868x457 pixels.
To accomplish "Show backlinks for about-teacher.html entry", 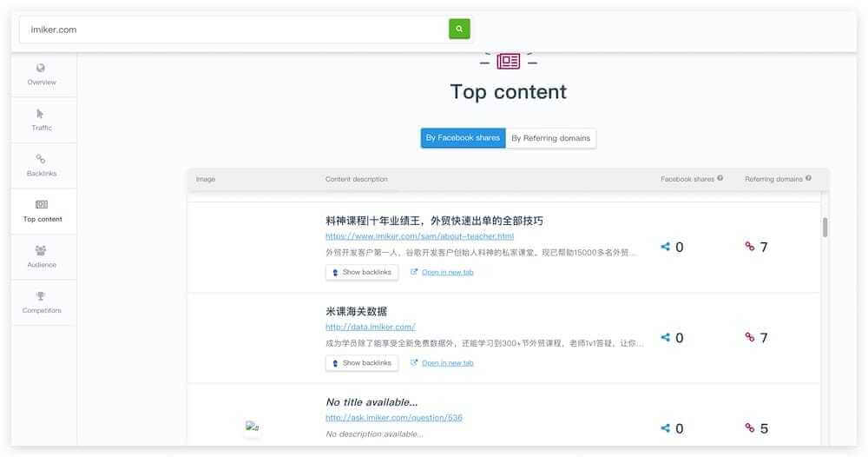I will [x=362, y=272].
